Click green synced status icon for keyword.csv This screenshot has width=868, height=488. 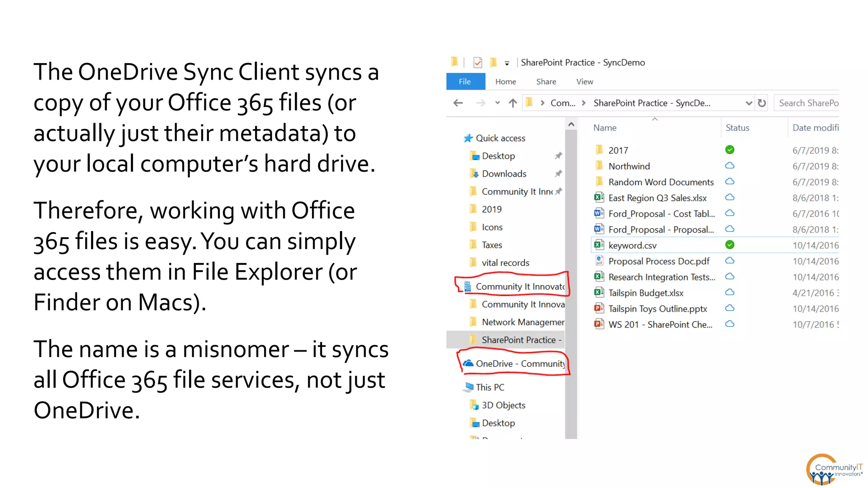pyautogui.click(x=730, y=244)
